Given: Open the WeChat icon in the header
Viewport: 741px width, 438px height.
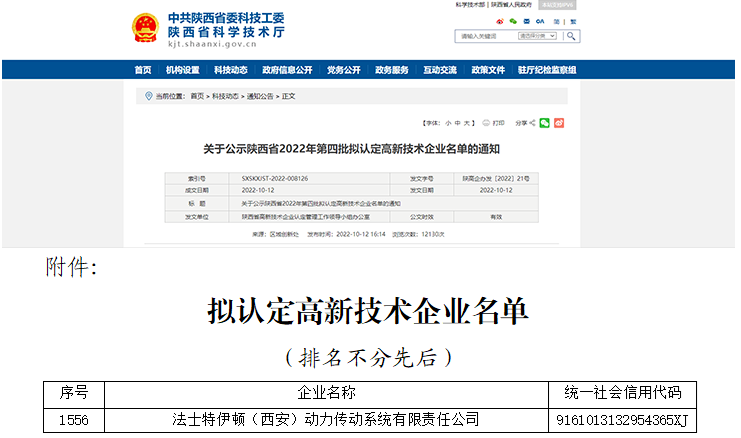Looking at the screenshot, I should (513, 21).
